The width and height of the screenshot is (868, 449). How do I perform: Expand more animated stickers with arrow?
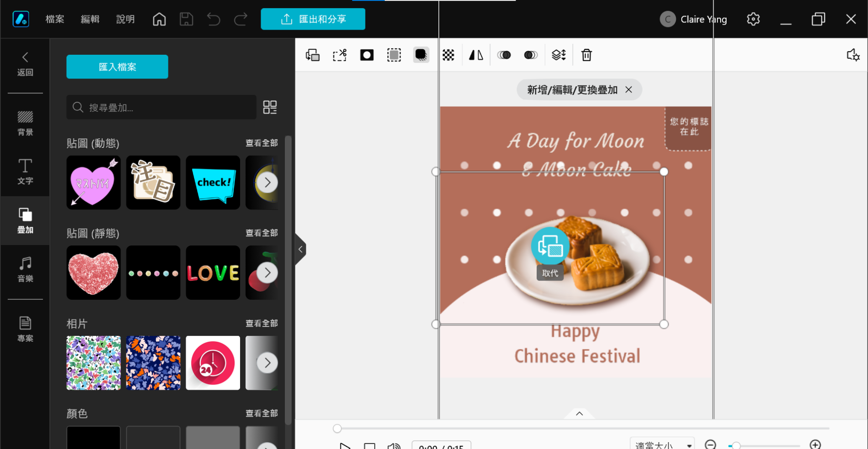[x=267, y=183]
